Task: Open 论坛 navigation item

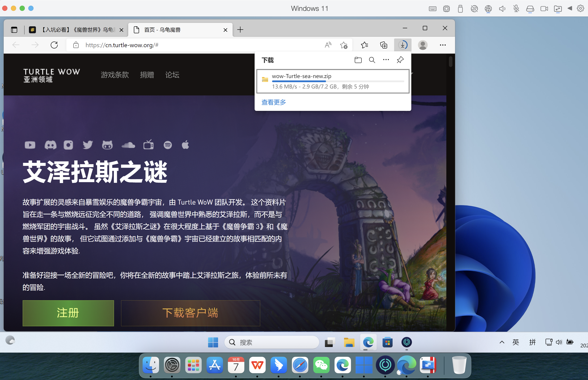Action: click(x=172, y=75)
